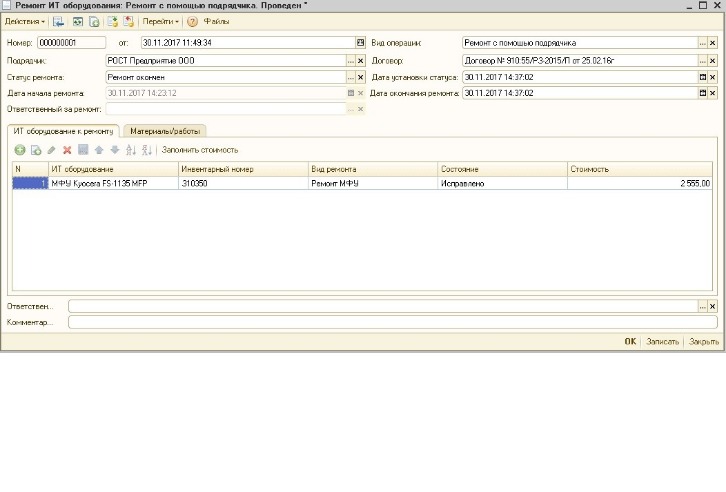Viewport: 726px width, 492px height.
Task: Clear the Договор field
Action: pos(712,61)
